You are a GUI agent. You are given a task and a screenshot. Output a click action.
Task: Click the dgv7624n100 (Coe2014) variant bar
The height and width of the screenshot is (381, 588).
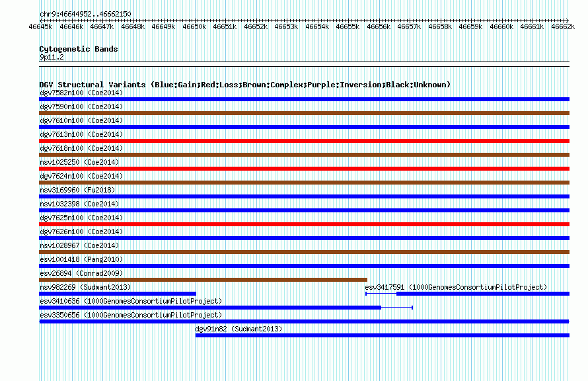coord(304,183)
